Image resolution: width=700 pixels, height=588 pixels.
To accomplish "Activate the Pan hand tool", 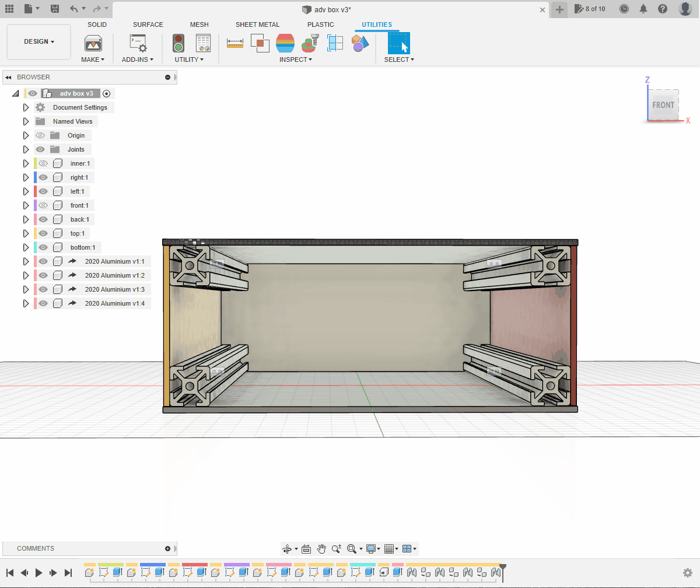I will [x=321, y=549].
